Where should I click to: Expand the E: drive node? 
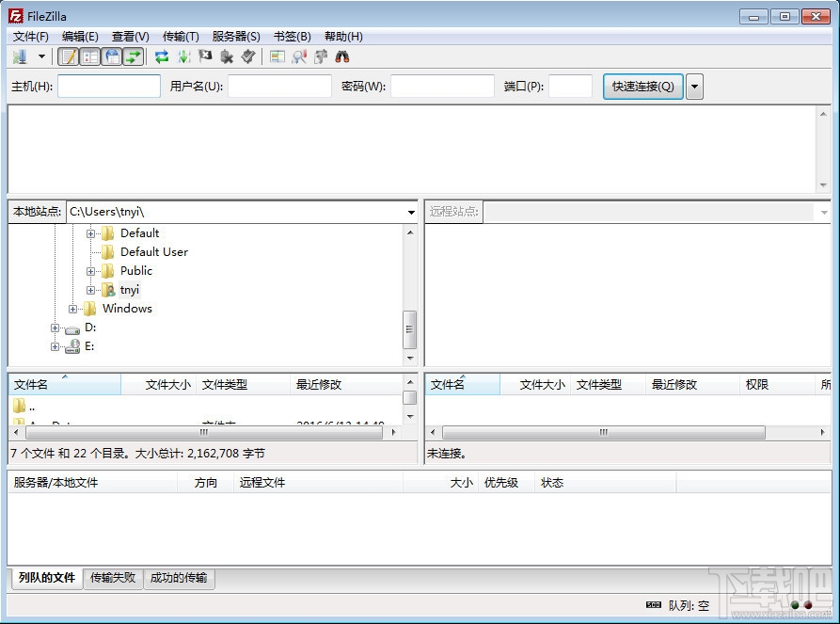point(55,347)
